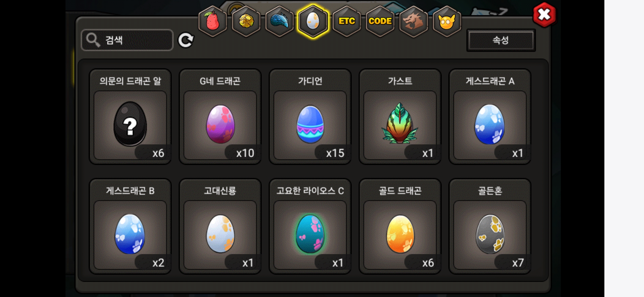Pick the 골드 드래곤 golden egg
644x297 pixels.
click(x=400, y=226)
